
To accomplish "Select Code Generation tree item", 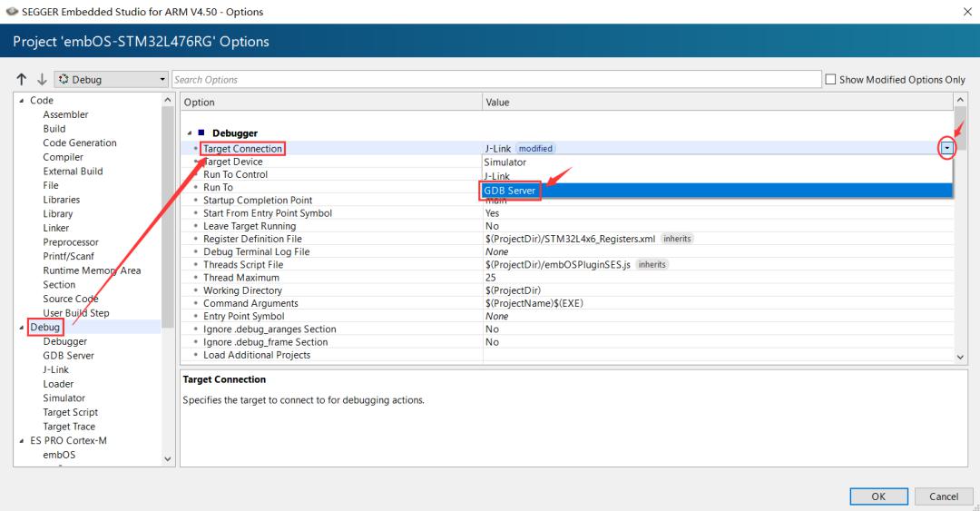I will pos(79,142).
